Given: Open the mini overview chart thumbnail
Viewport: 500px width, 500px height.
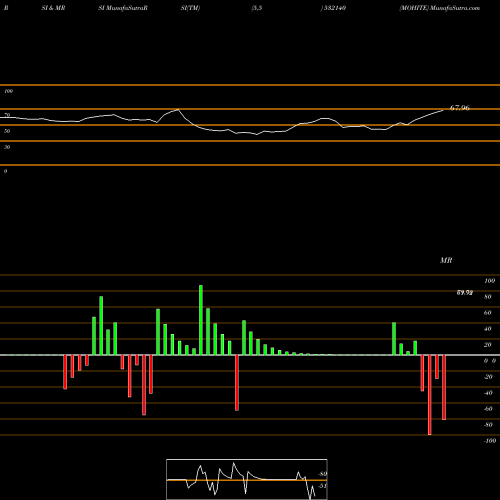Looking at the screenshot, I should (247, 479).
